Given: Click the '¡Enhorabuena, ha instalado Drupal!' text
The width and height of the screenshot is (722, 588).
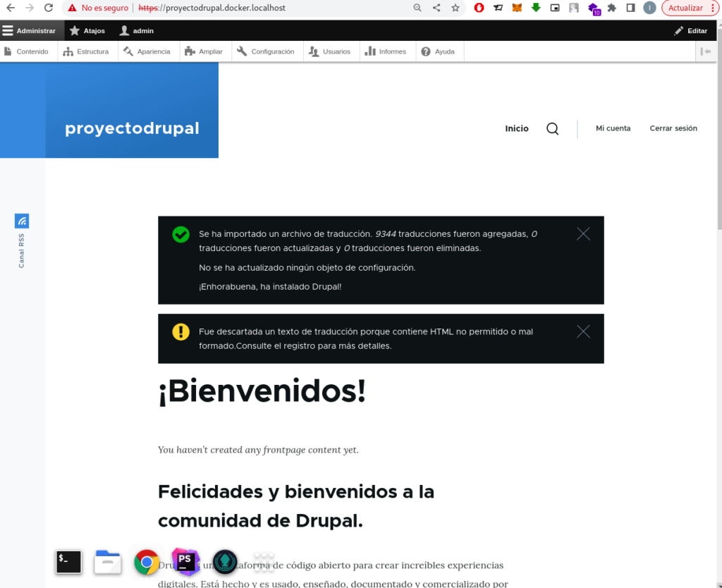Looking at the screenshot, I should (x=270, y=286).
